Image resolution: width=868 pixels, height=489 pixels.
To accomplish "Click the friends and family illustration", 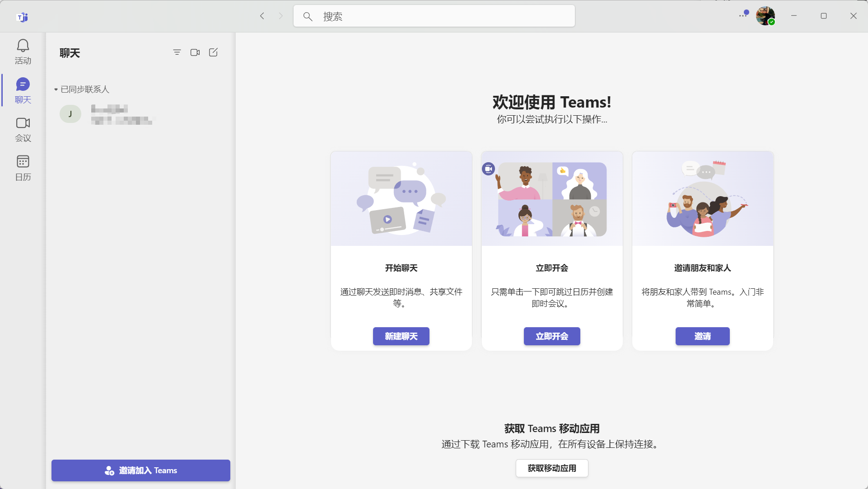I will tap(703, 199).
